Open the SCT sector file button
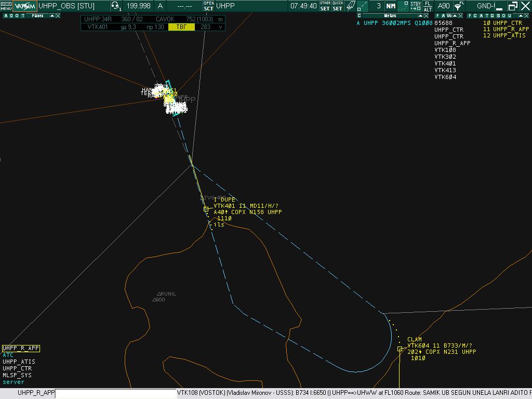This screenshot has height=399, width=532. 208,6
